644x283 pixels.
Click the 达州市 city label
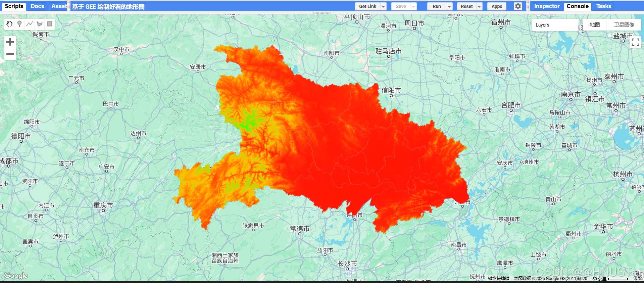pos(138,133)
